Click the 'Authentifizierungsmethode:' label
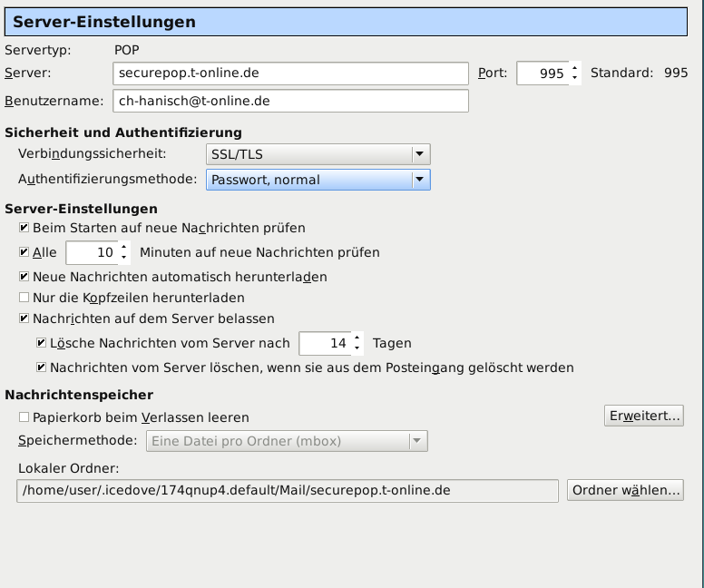The image size is (704, 588). pyautogui.click(x=107, y=180)
